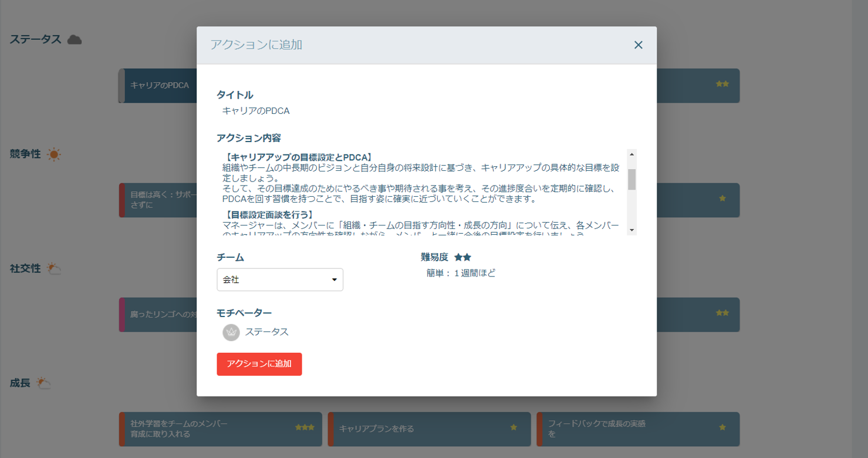This screenshot has width=868, height=458.
Task: Open the 目標は高く card in background
Action: 157,200
